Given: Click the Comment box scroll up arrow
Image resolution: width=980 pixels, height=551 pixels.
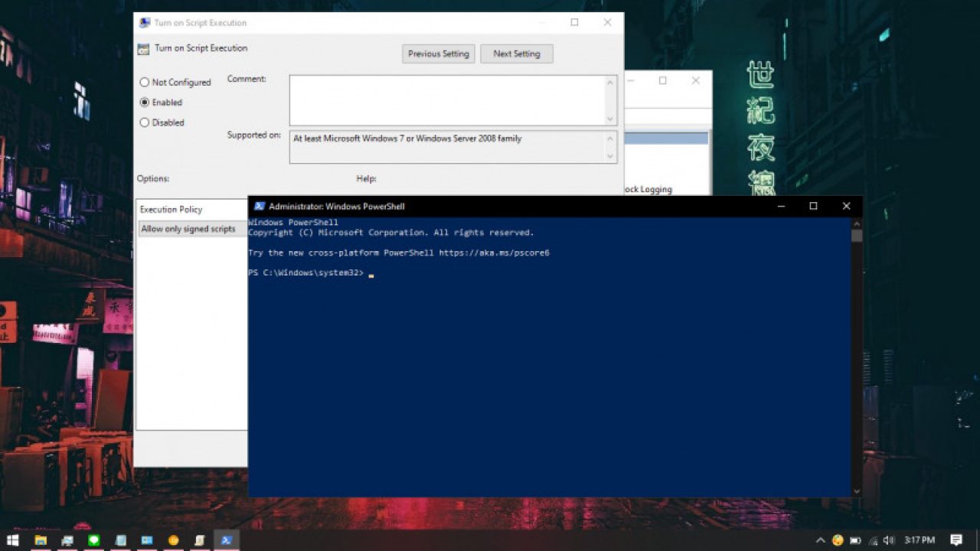Looking at the screenshot, I should tap(610, 81).
